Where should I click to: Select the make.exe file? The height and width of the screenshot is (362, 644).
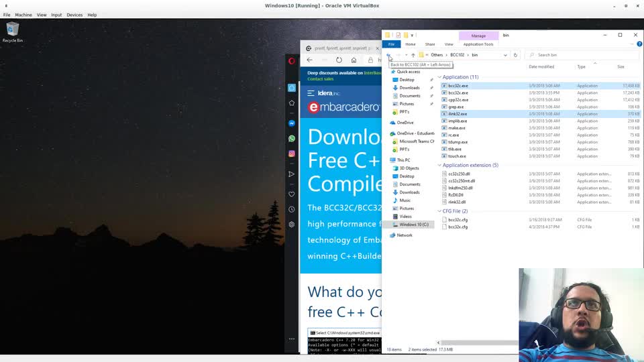(457, 128)
